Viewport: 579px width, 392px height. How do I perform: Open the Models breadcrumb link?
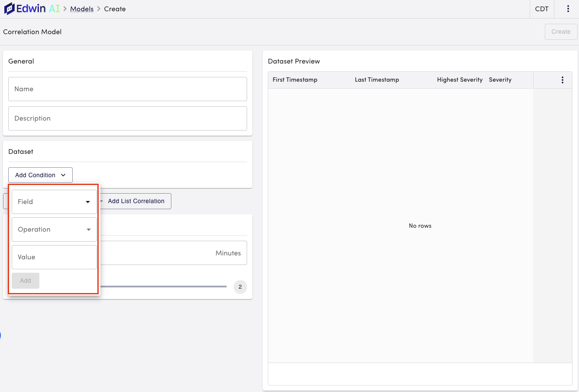(x=82, y=9)
